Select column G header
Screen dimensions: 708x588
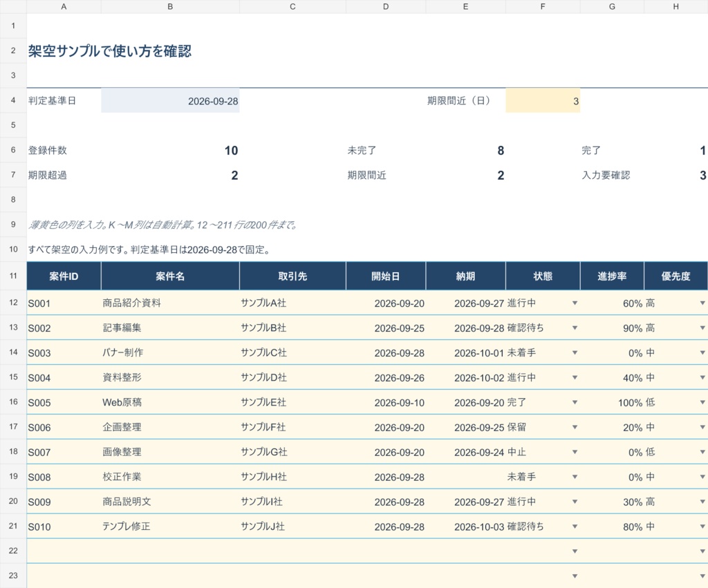click(612, 7)
